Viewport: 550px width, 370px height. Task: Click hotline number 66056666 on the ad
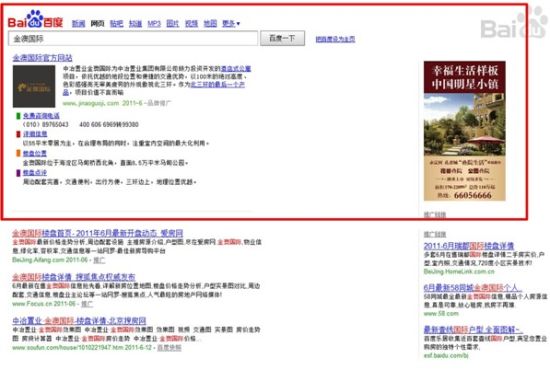tap(472, 195)
